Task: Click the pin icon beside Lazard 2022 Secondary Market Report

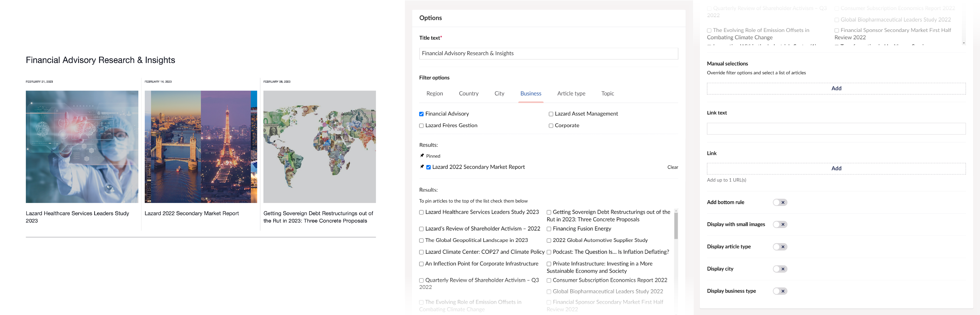Action: [421, 167]
